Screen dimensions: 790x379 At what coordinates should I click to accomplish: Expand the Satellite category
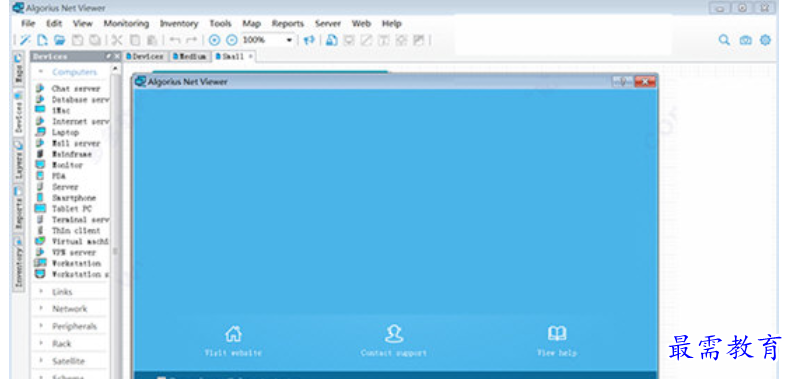coord(41,361)
